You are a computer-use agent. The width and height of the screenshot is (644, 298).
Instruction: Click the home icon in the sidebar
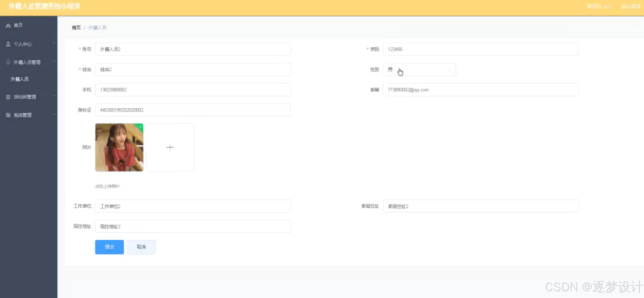point(8,26)
